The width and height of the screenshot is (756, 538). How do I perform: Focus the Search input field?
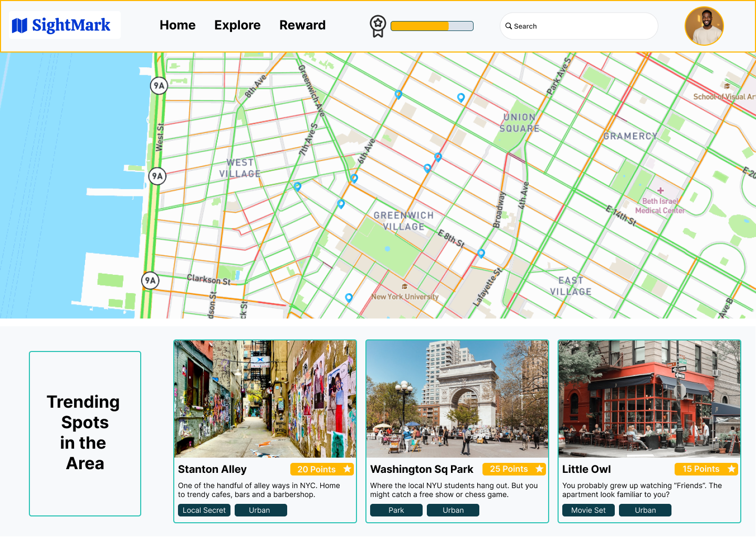pos(579,26)
